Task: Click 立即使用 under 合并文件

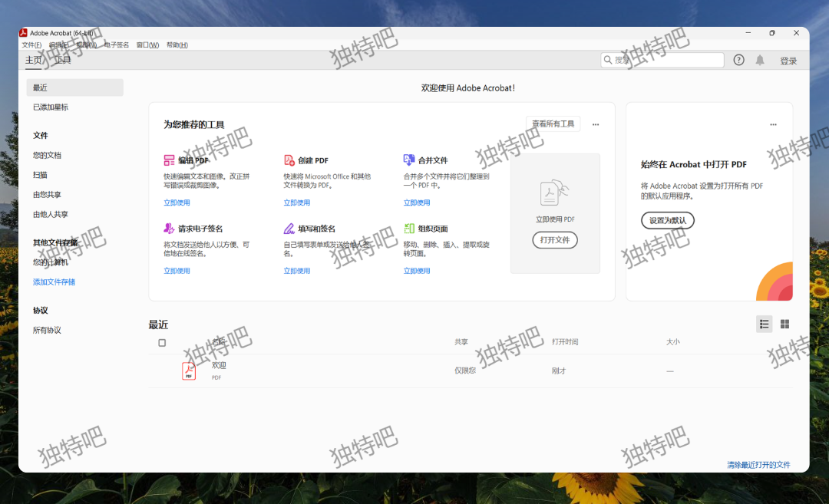Action: click(x=417, y=203)
